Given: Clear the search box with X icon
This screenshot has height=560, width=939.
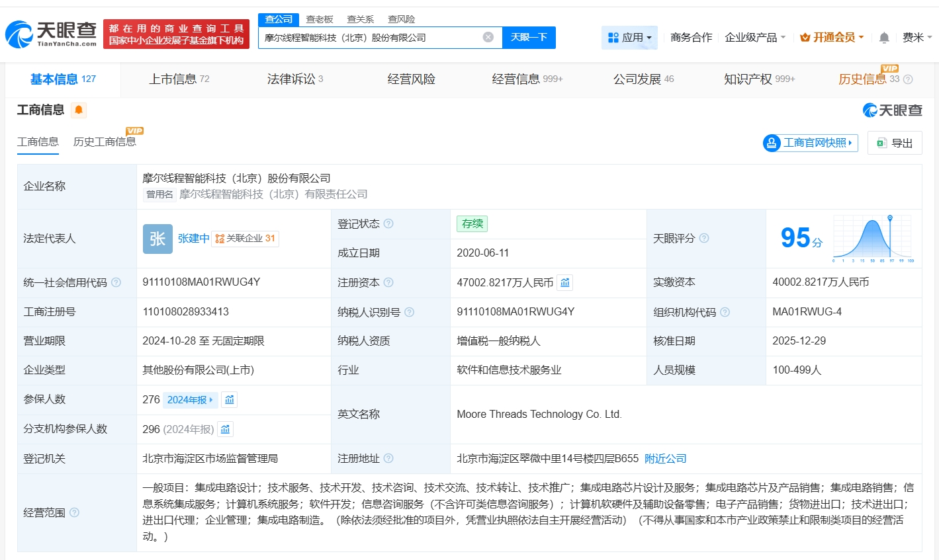Looking at the screenshot, I should click(488, 37).
